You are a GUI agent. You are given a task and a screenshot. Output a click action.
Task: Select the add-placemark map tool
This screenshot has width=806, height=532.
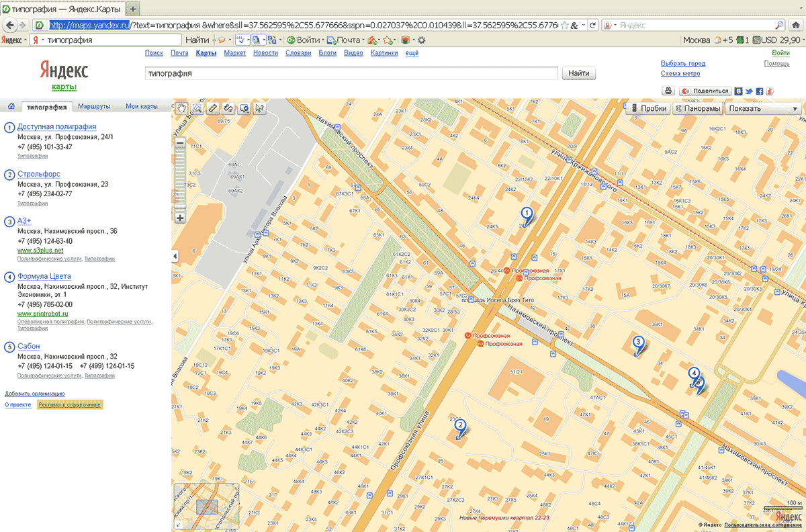244,107
